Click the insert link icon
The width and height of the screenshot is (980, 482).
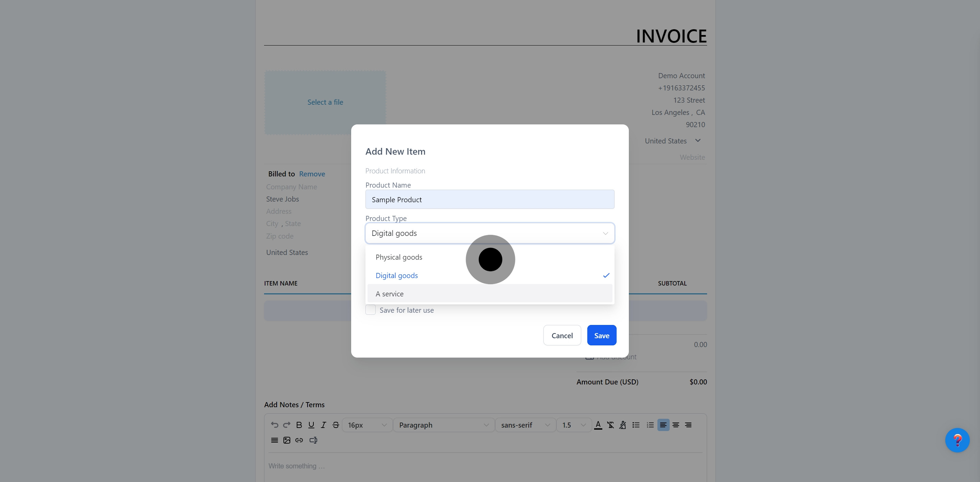[299, 440]
